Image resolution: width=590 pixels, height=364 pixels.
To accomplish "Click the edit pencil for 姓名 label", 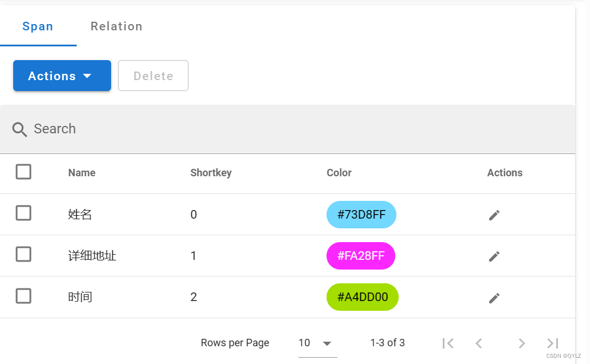I will 494,215.
